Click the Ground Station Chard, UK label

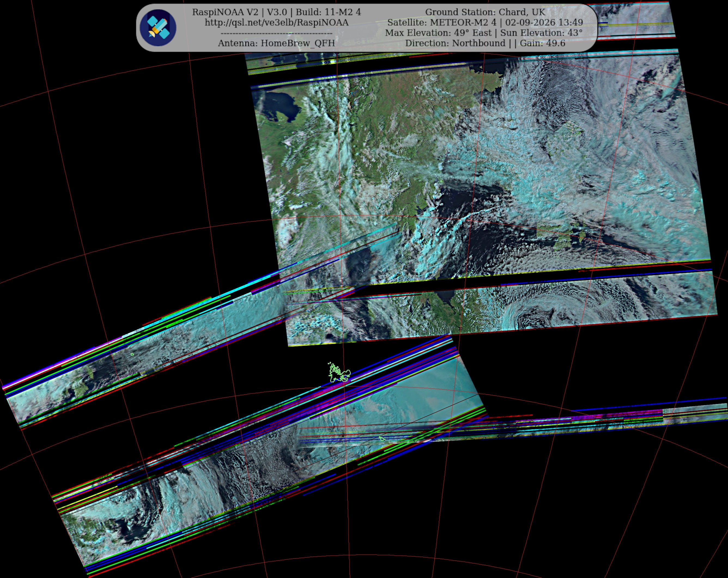click(485, 12)
